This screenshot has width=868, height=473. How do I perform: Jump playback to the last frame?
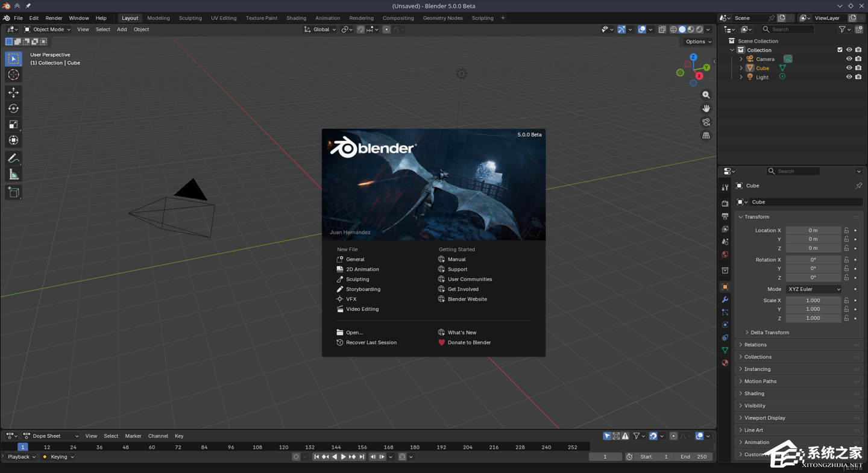pyautogui.click(x=362, y=456)
